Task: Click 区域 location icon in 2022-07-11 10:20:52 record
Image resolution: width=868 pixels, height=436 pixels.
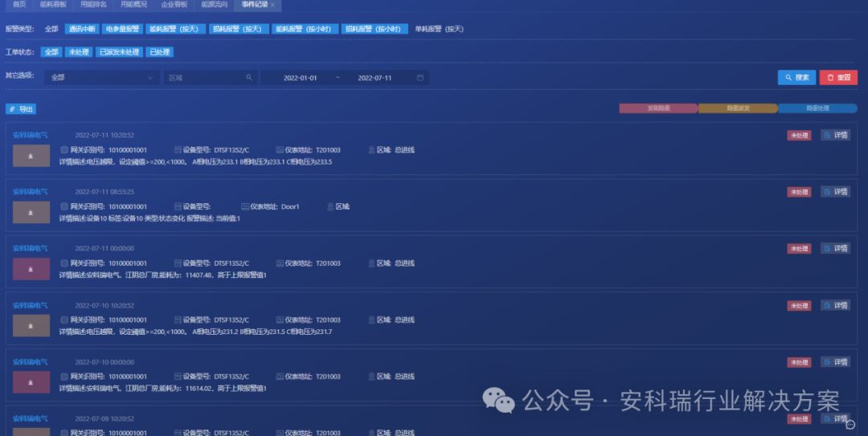Action: [x=371, y=150]
